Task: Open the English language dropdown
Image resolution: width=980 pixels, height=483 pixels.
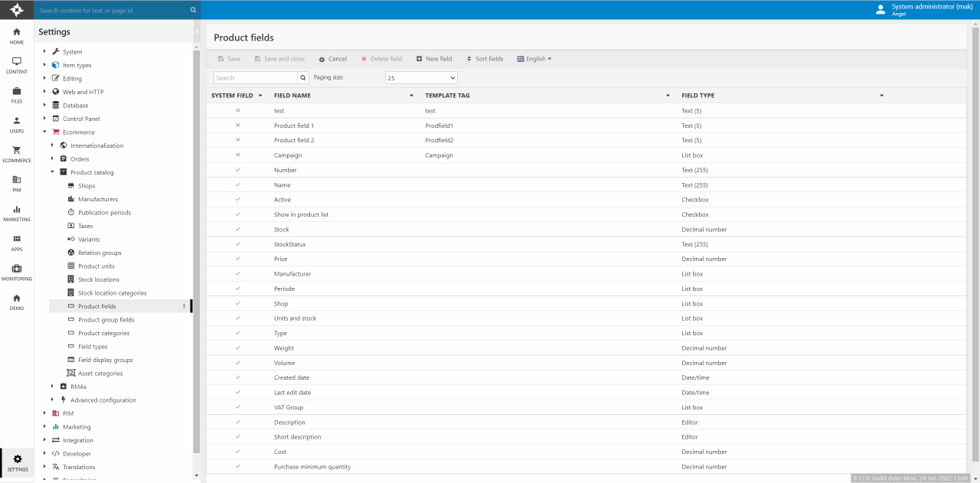Action: [534, 59]
